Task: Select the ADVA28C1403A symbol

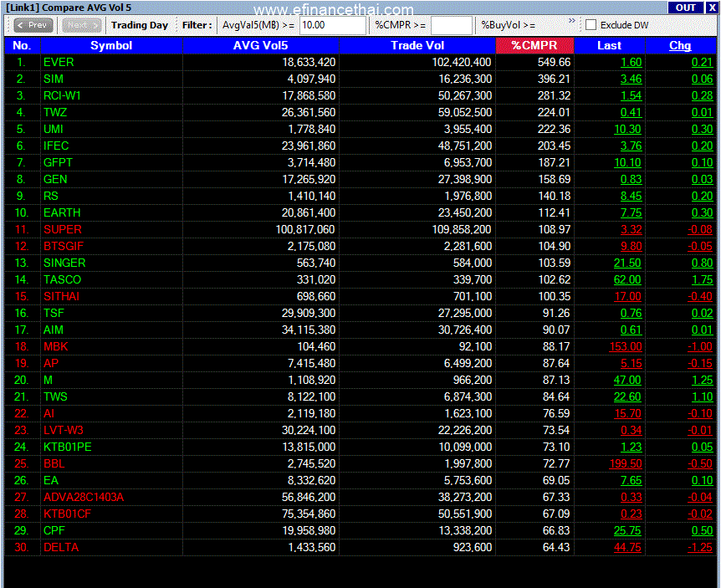Action: (x=84, y=497)
